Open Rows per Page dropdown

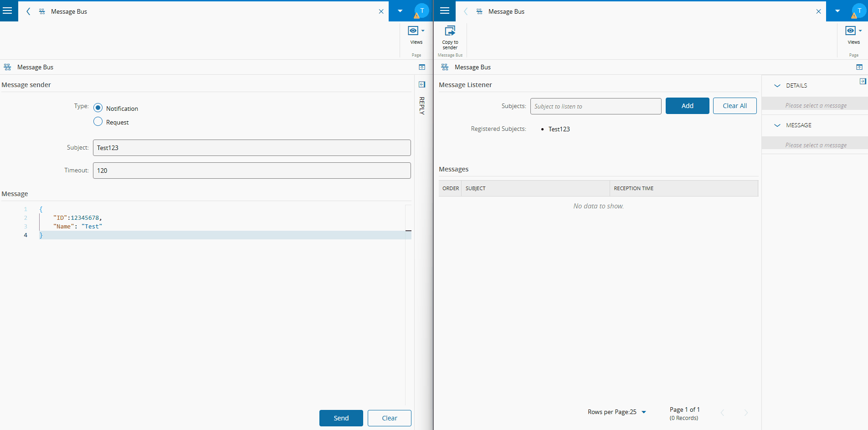[643, 412]
